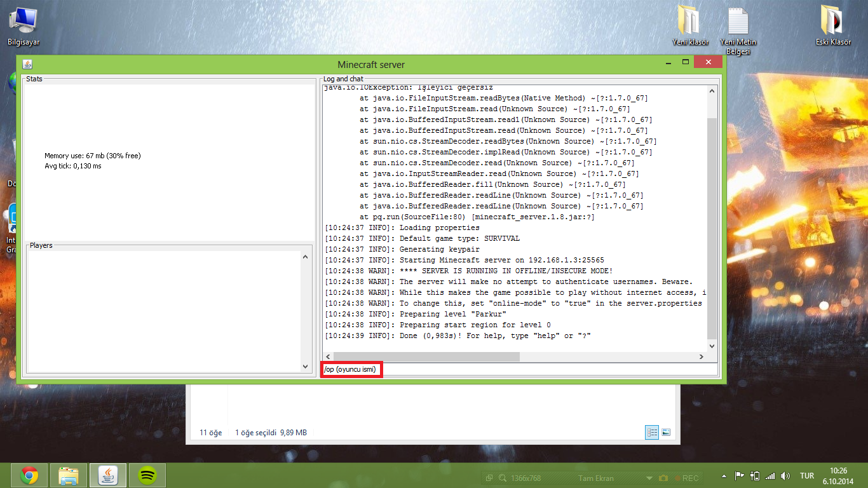Image resolution: width=868 pixels, height=488 pixels.
Task: Maximize the Minecraft server window
Action: click(686, 62)
